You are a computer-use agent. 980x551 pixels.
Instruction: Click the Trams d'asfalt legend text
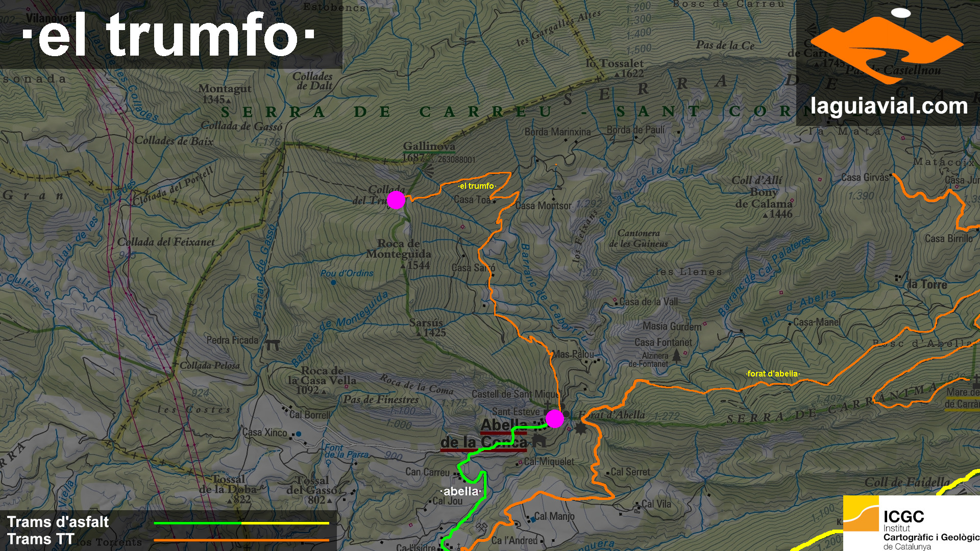(x=58, y=522)
